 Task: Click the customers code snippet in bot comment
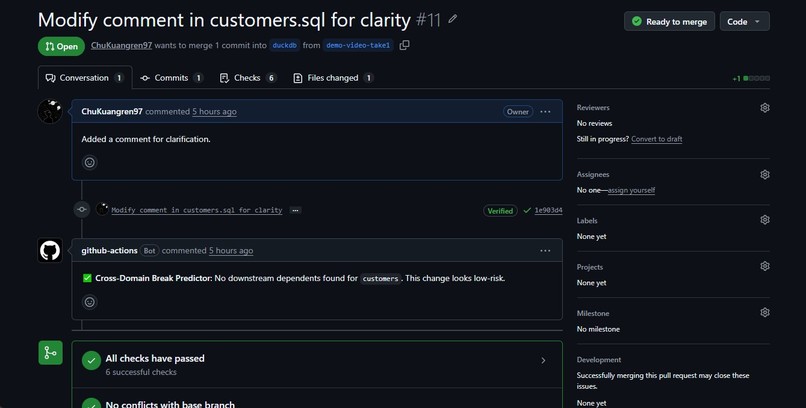click(380, 279)
